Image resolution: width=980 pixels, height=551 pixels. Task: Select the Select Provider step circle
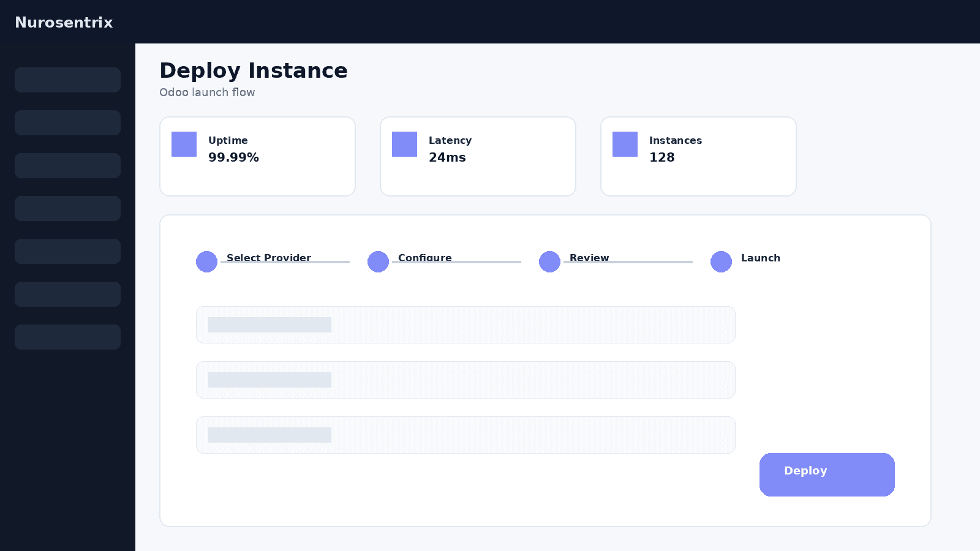click(x=206, y=261)
